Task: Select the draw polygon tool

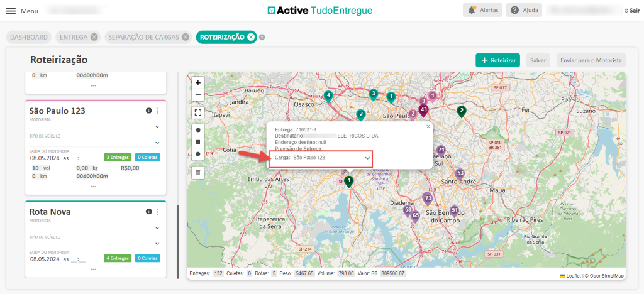Action: click(198, 129)
